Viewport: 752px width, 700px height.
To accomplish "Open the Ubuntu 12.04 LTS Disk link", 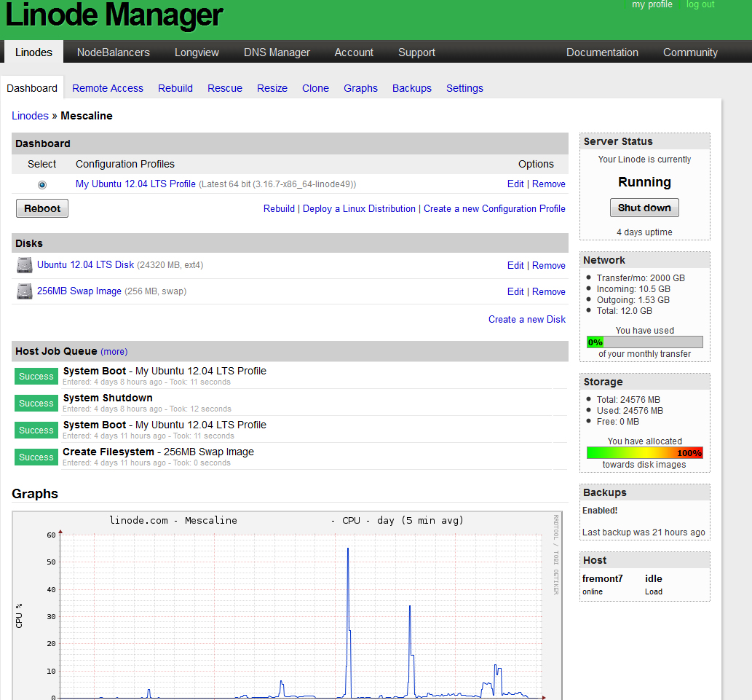I will 85,265.
